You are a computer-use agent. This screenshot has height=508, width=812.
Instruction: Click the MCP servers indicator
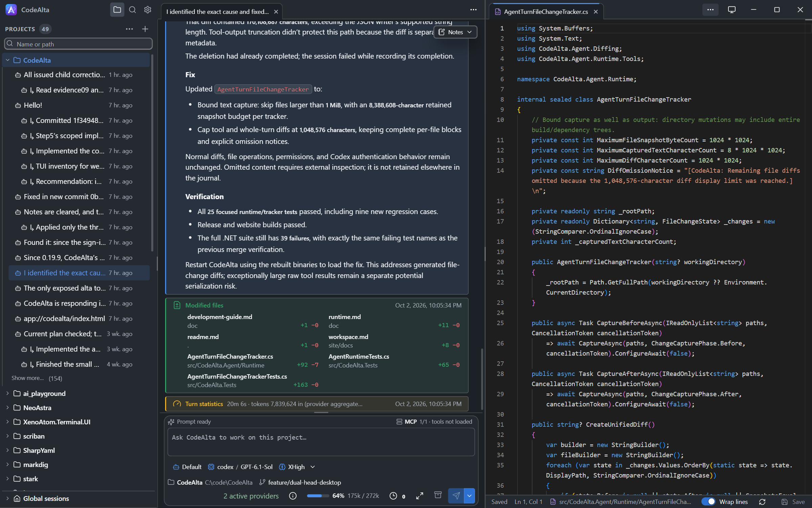coord(434,422)
